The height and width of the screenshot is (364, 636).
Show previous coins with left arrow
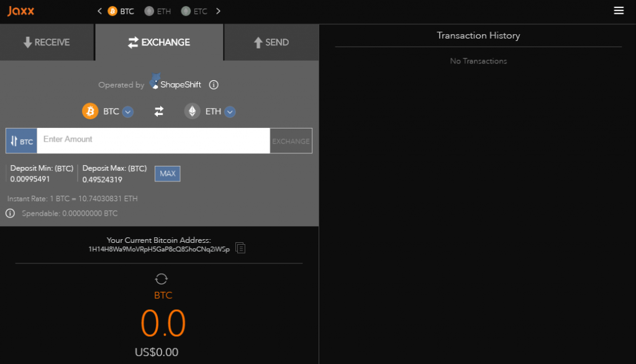point(99,11)
